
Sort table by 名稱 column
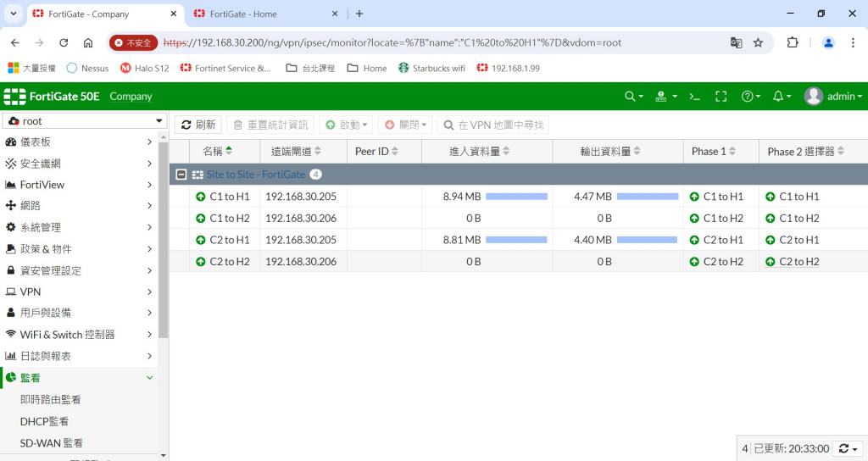coord(218,151)
